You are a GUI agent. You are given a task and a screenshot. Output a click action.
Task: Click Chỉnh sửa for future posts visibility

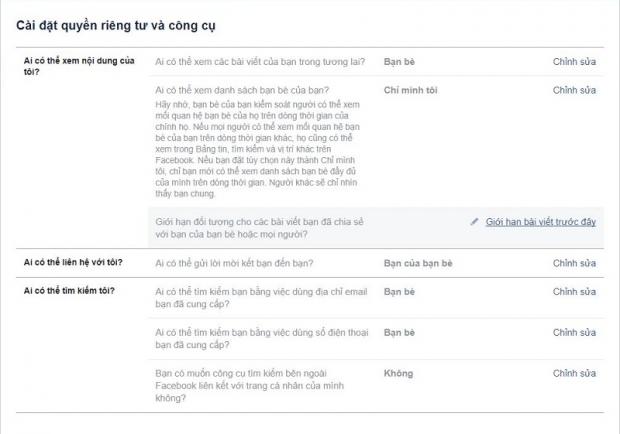[574, 62]
